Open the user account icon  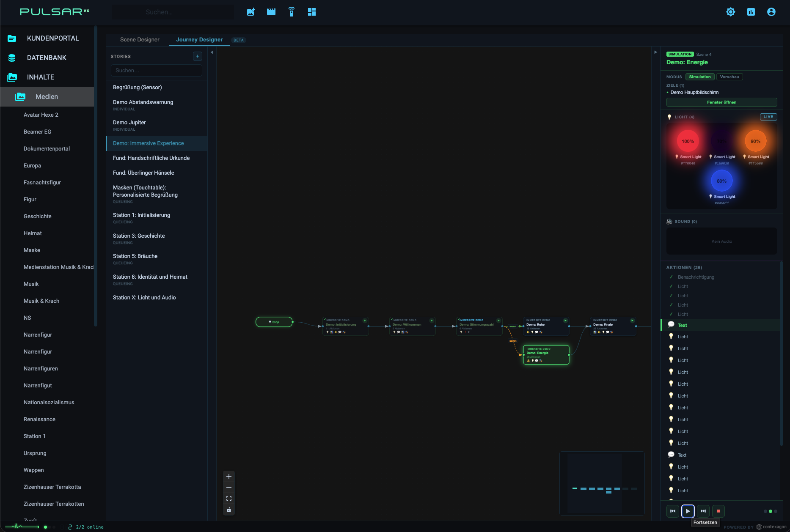(x=771, y=12)
